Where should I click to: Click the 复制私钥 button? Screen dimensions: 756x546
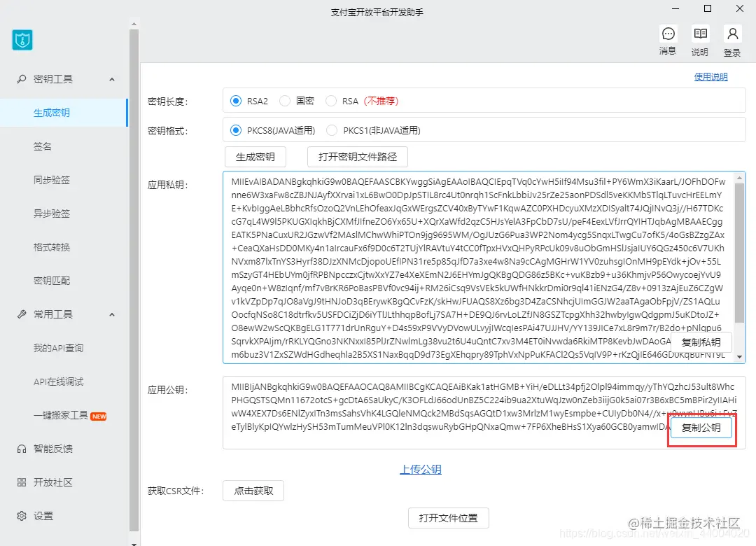(x=701, y=342)
